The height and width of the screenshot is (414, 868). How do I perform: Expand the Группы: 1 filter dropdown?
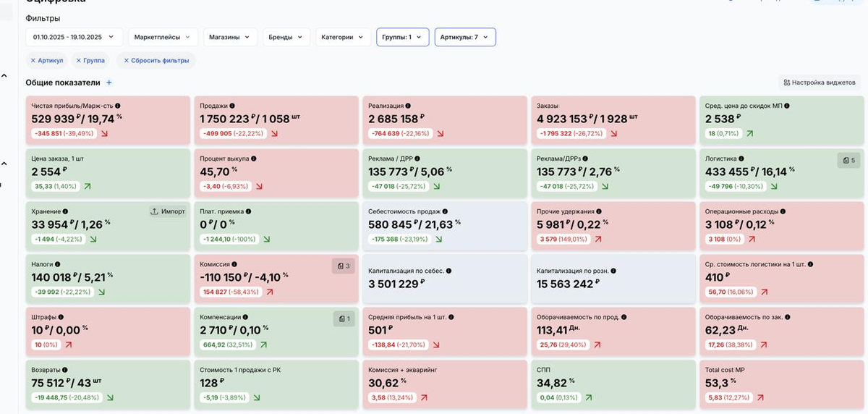(x=403, y=37)
